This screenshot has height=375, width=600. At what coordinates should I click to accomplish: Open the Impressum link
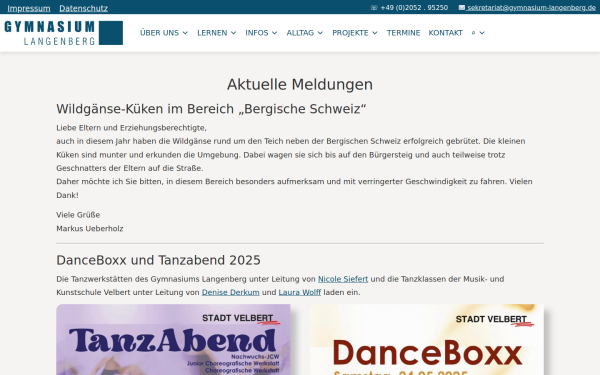[29, 8]
